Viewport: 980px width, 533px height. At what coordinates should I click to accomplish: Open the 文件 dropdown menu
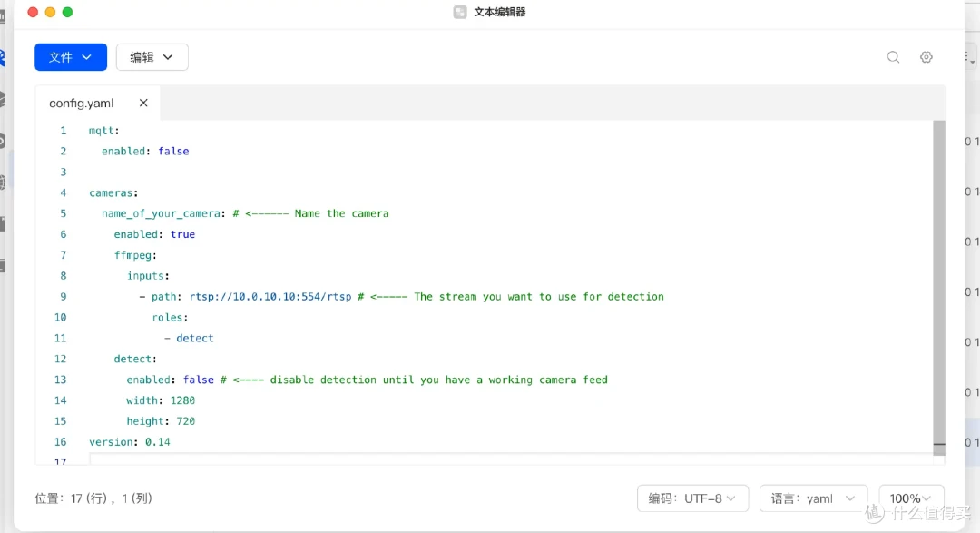[x=71, y=57]
